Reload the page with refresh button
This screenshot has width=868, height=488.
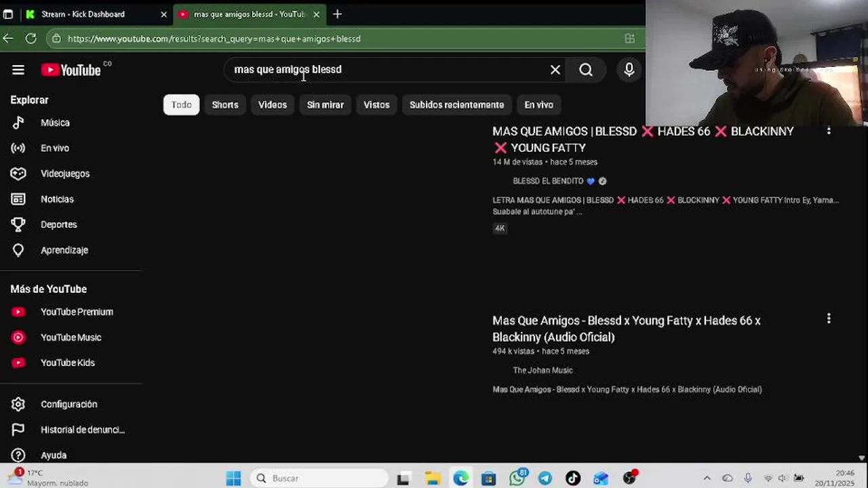31,39
